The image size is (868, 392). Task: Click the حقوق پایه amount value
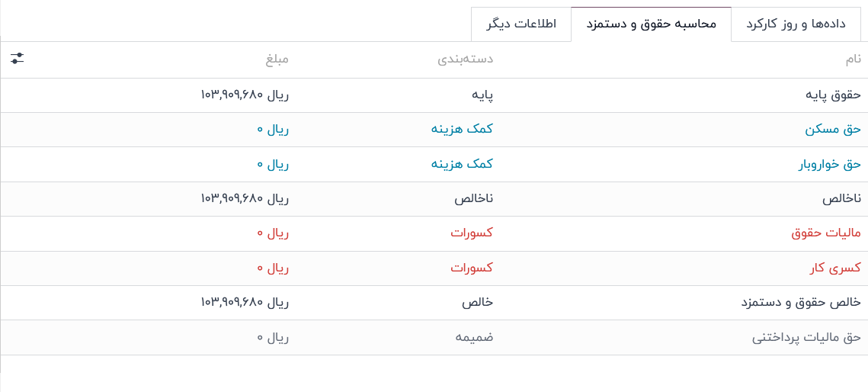pyautogui.click(x=245, y=95)
